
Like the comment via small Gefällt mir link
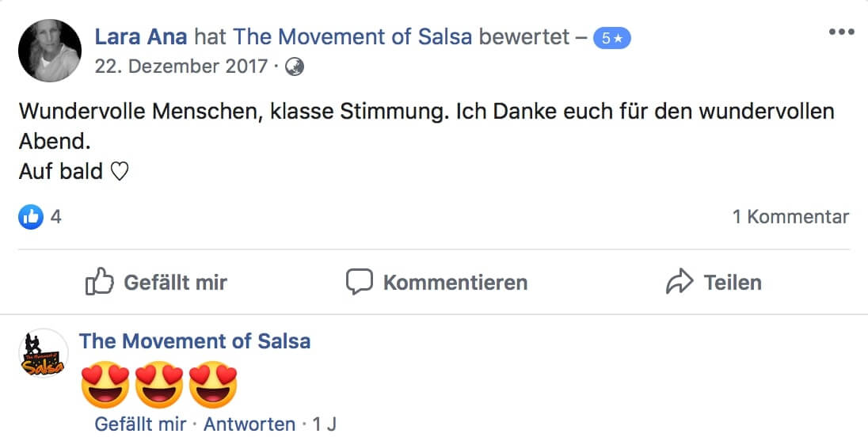[141, 424]
